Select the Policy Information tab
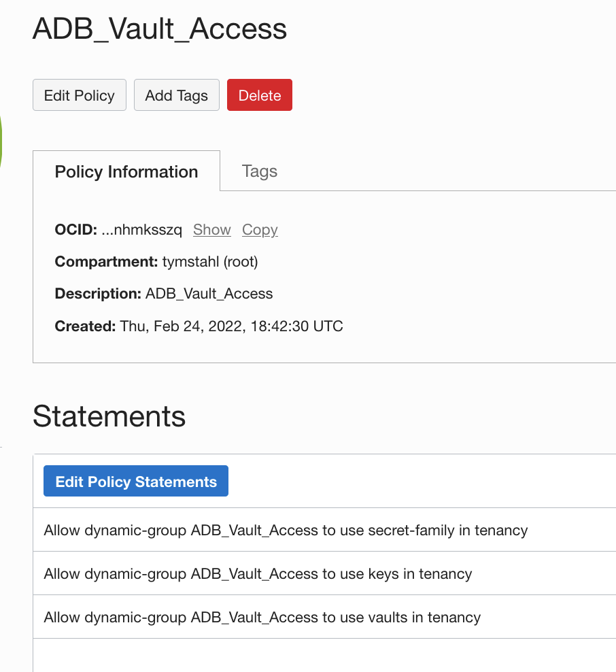This screenshot has width=616, height=672. [x=126, y=171]
